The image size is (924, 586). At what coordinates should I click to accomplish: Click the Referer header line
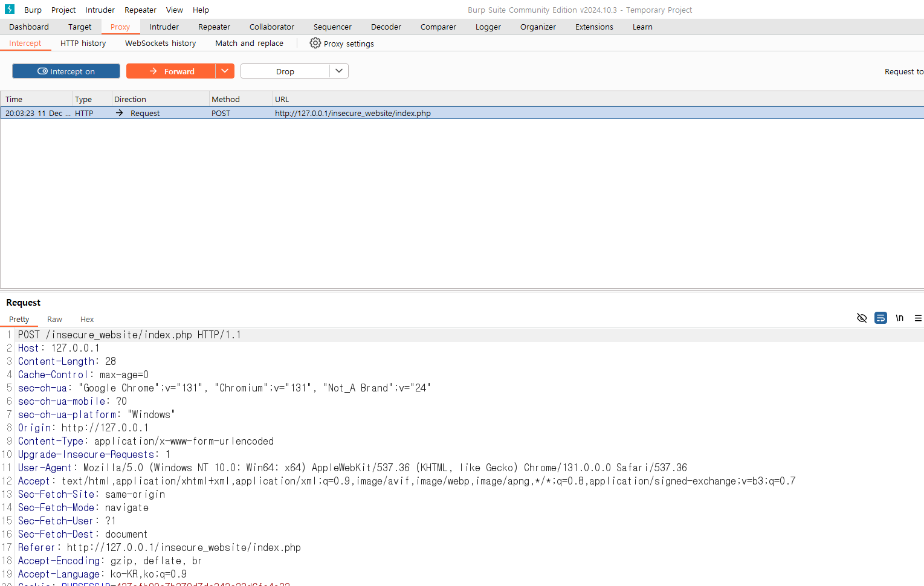[160, 547]
